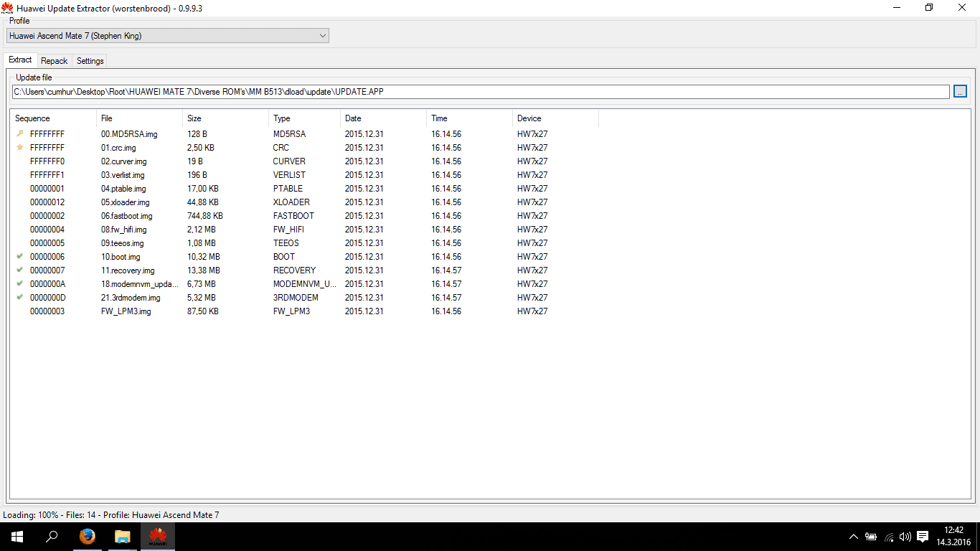Click sequence value FFFFFFF0
The height and width of the screenshot is (551, 980).
coord(47,161)
